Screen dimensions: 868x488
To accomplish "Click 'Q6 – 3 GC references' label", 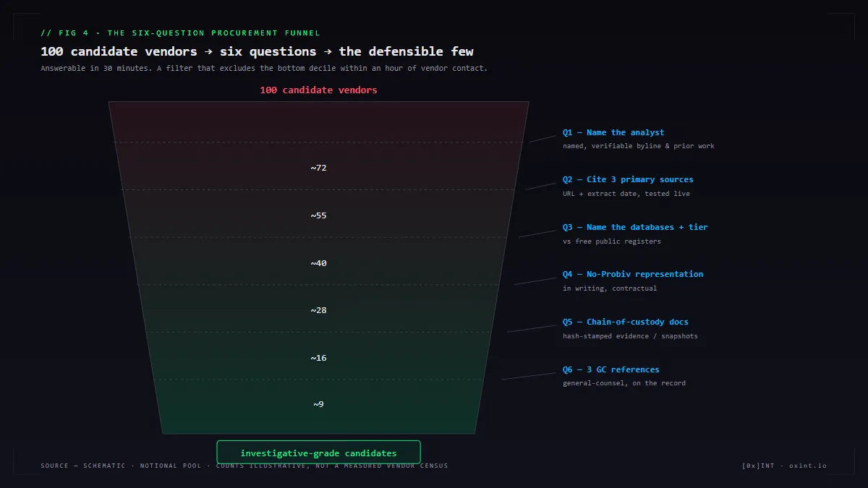I will click(611, 369).
